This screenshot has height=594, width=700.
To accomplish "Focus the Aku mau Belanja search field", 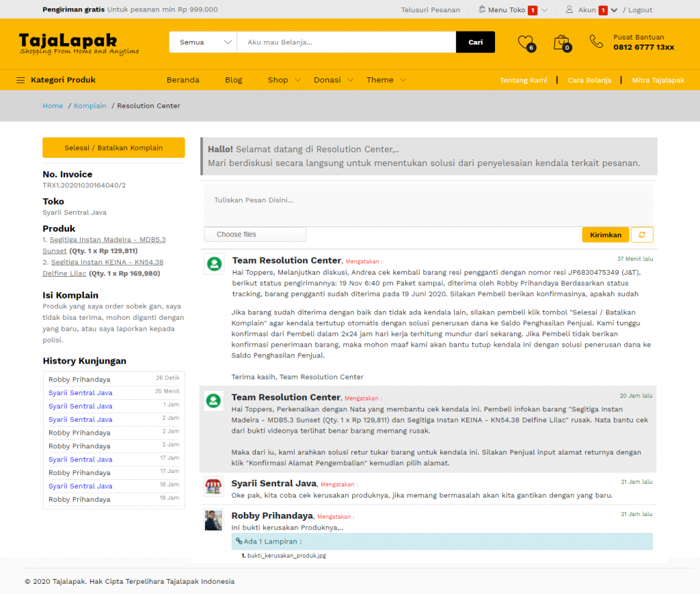I will pyautogui.click(x=347, y=42).
